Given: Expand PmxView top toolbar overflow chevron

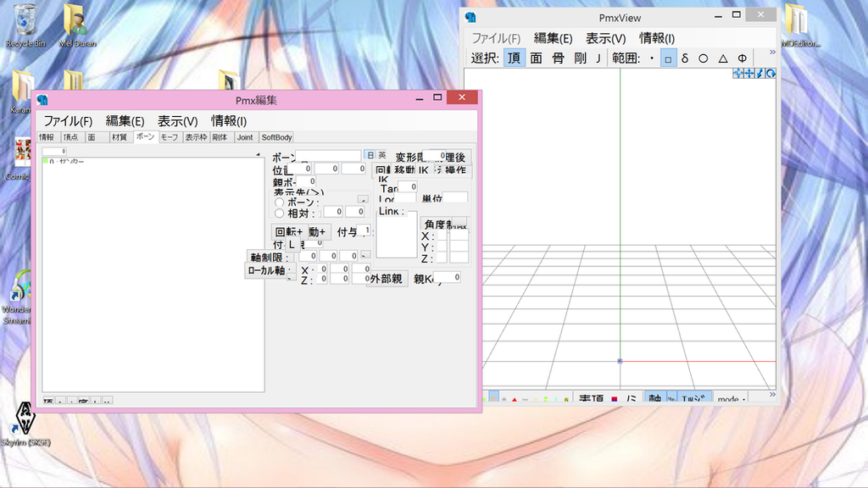Looking at the screenshot, I should (x=772, y=52).
